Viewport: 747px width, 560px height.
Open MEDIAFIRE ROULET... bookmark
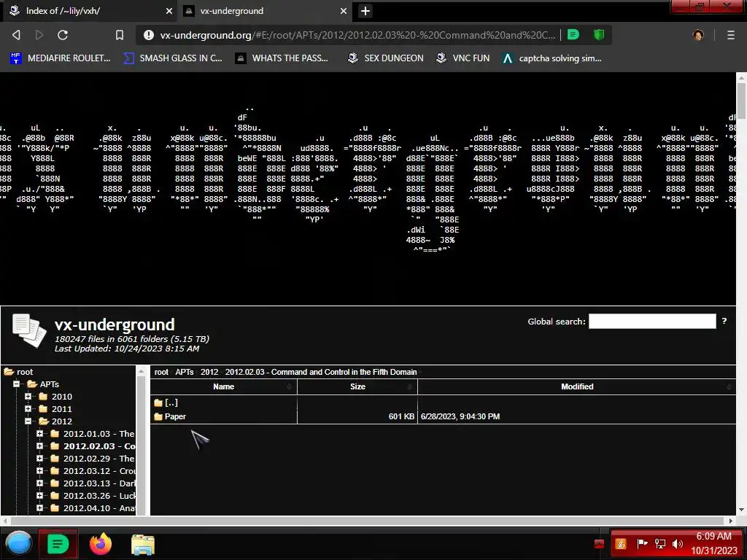(x=61, y=58)
